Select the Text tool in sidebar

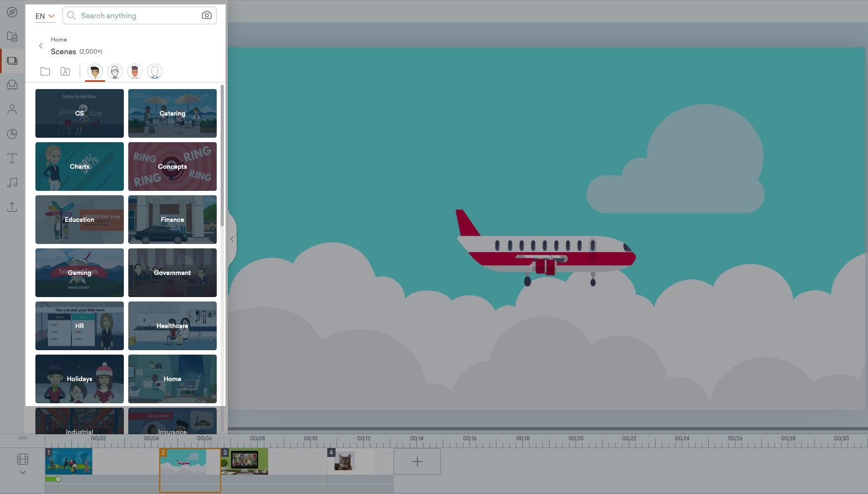coord(12,158)
